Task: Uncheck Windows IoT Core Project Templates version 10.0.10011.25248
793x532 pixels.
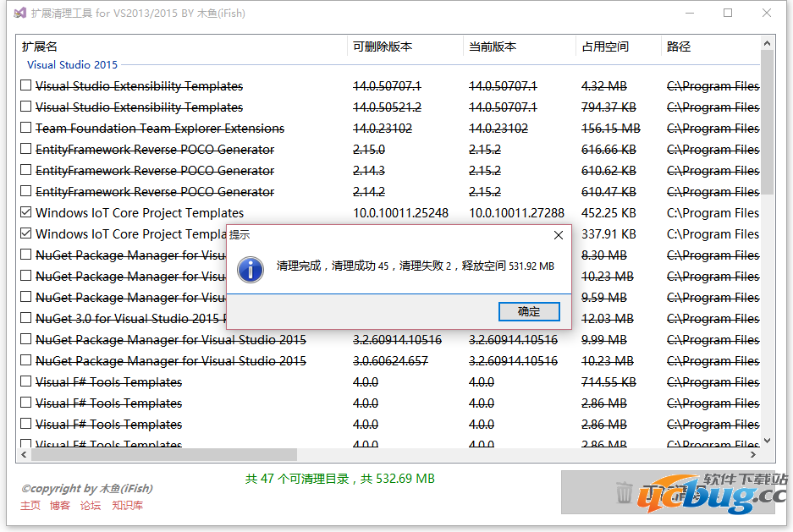Action: click(25, 212)
